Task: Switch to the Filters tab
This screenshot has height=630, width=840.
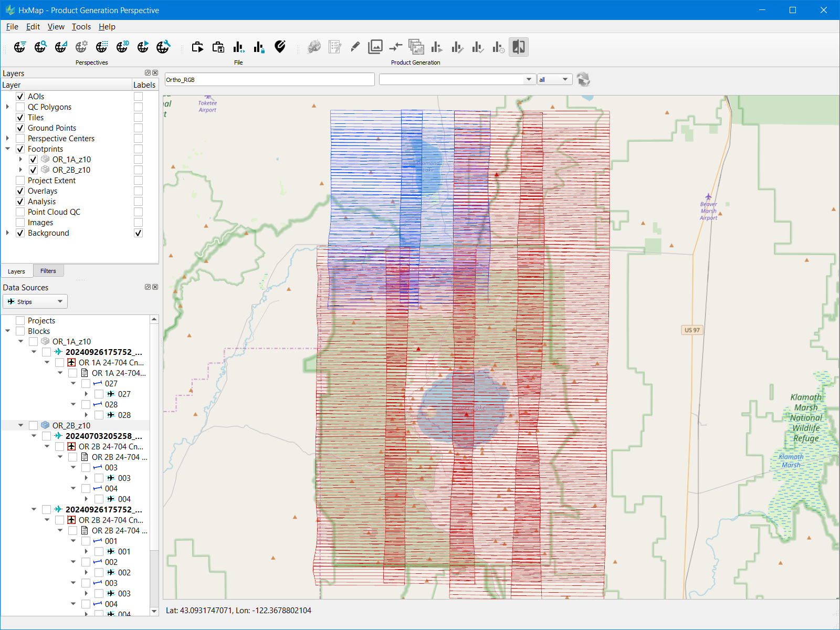Action: [48, 271]
